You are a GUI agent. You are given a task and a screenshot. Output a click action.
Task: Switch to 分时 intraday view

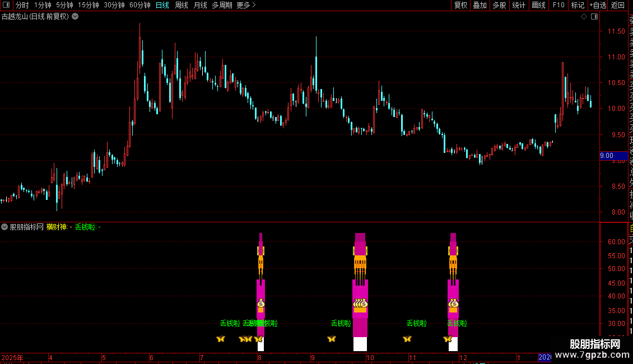coord(22,5)
